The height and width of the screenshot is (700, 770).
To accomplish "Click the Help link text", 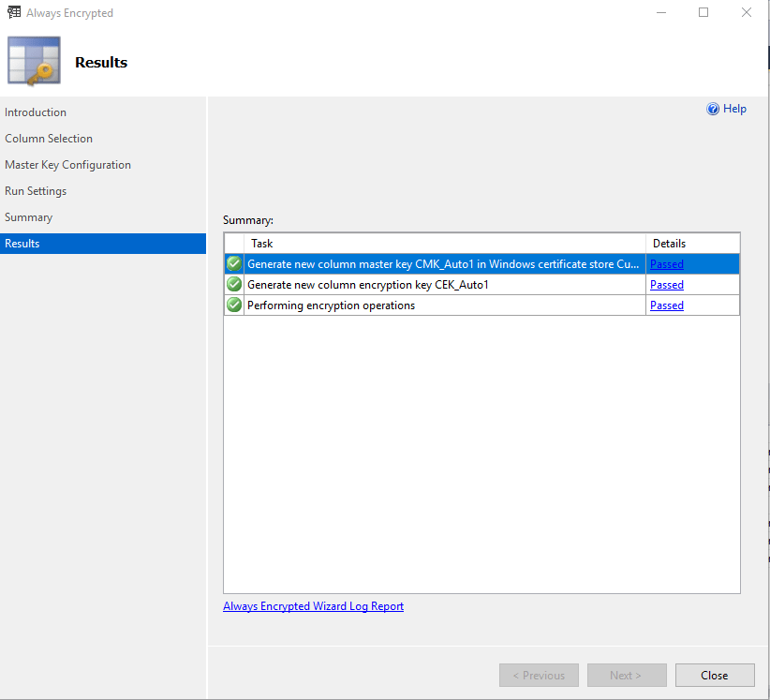I will coord(734,109).
